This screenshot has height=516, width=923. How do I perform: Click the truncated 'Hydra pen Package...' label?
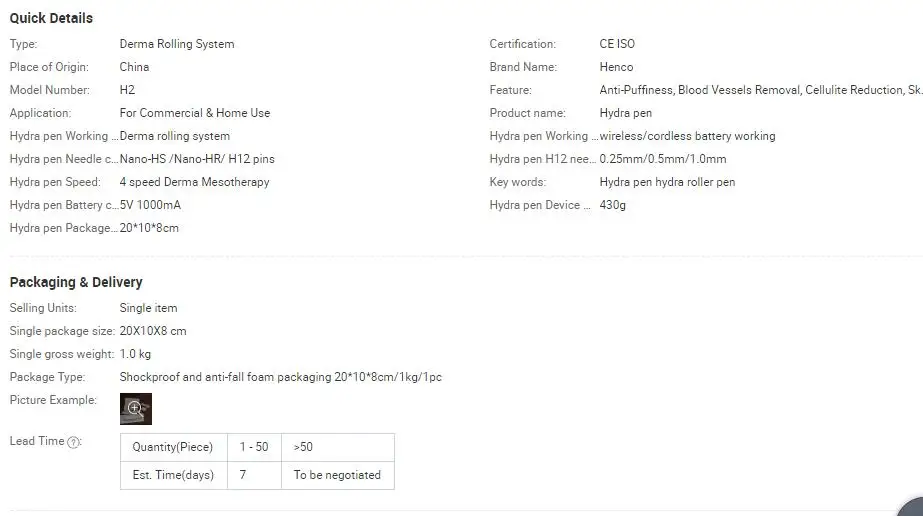point(64,228)
